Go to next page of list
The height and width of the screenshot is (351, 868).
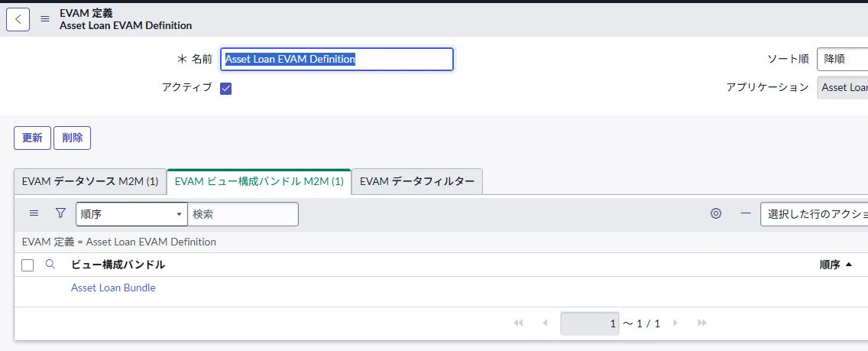[x=675, y=323]
